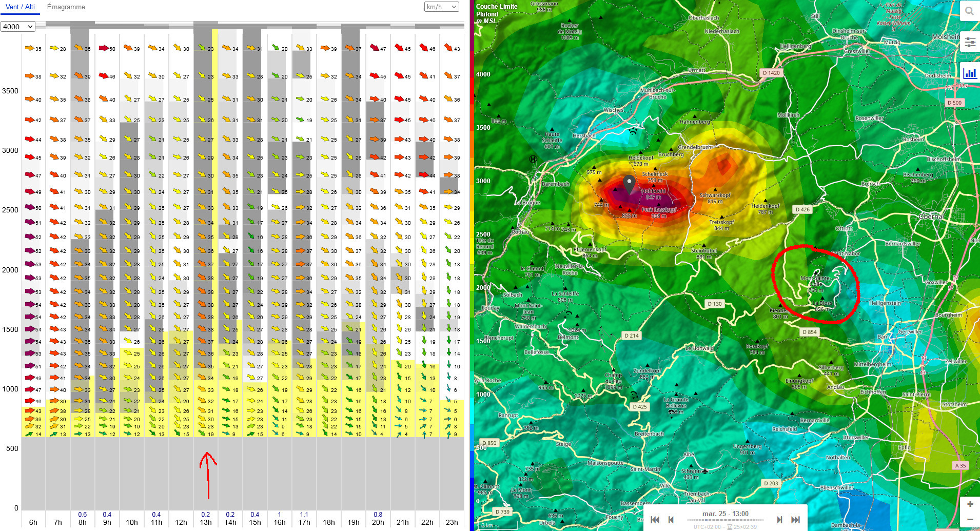Switch to the Émagramme tab
The width and height of the screenshot is (980, 531).
click(66, 7)
